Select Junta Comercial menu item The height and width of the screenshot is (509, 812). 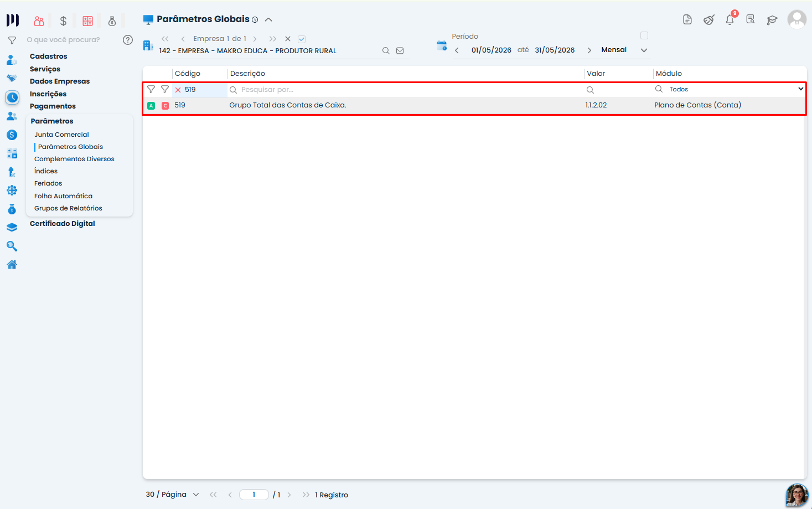[x=61, y=135]
